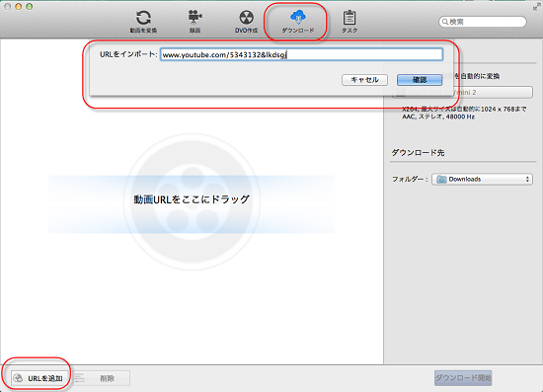Click the ダウンロード先 heading text
Screen dimensions: 543x392
click(418, 153)
